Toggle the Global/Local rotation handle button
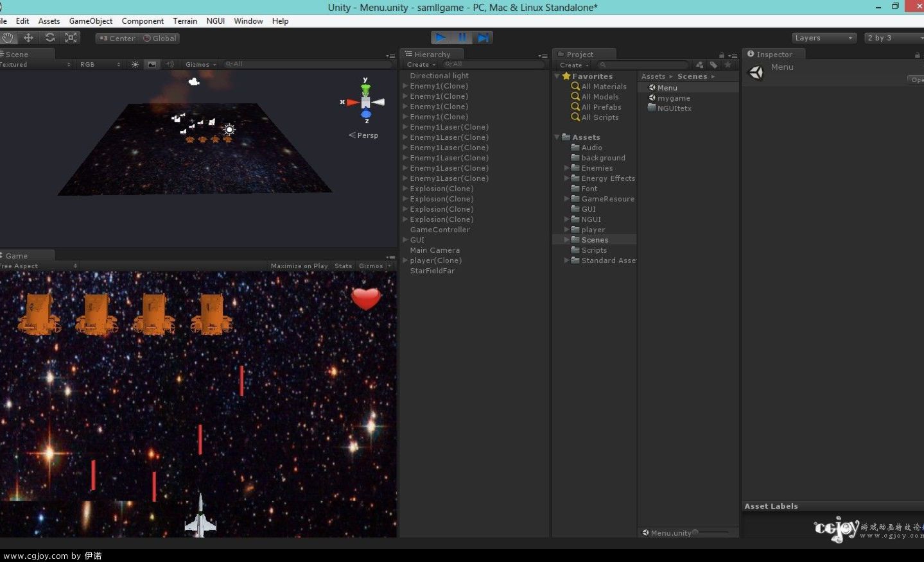Viewport: 924px width, 562px height. pyautogui.click(x=159, y=38)
